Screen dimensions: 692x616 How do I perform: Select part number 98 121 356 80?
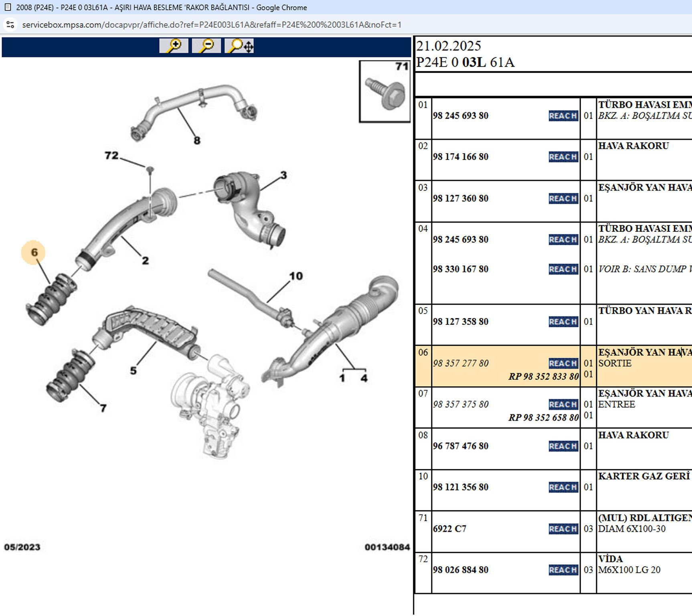[460, 487]
